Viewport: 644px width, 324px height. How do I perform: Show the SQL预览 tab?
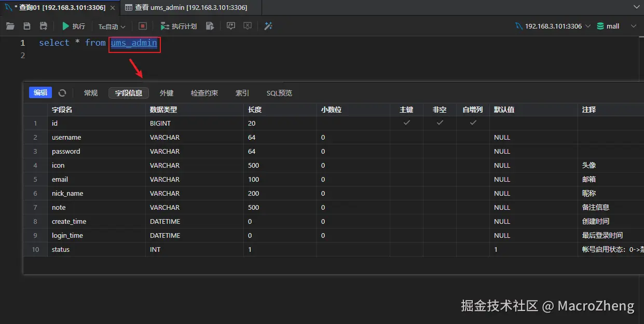pos(279,93)
